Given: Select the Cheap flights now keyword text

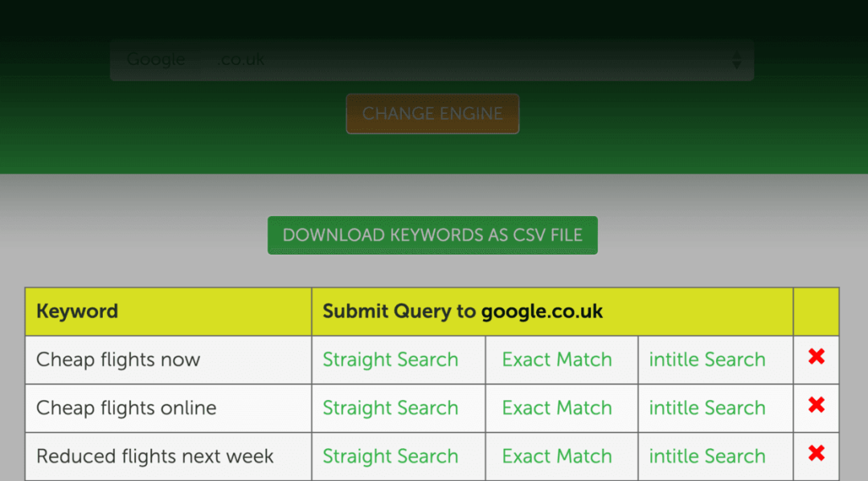Looking at the screenshot, I should pyautogui.click(x=118, y=360).
